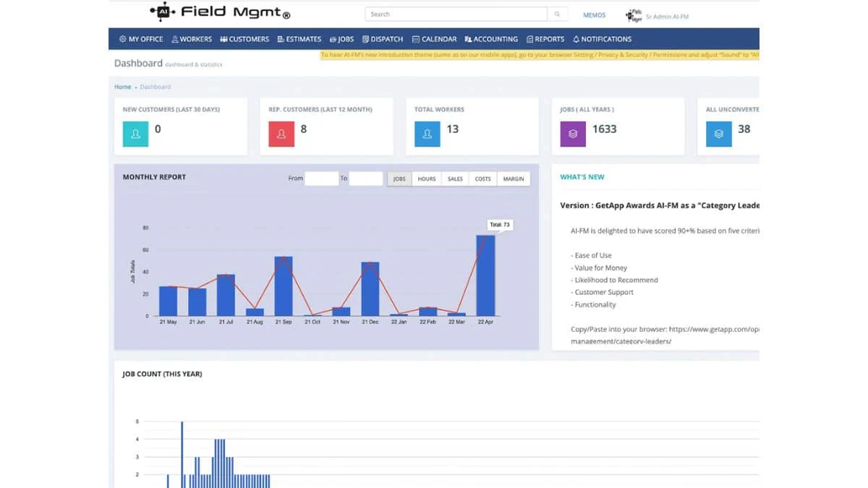The height and width of the screenshot is (488, 868).
Task: Click the 21 Sep bar in Monthly Report
Action: 284,286
